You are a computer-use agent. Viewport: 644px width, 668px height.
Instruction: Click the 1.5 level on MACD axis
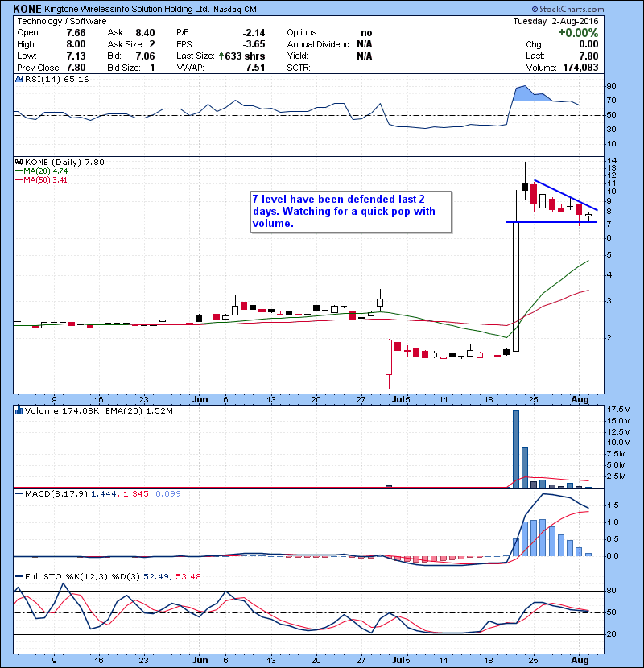(x=613, y=505)
